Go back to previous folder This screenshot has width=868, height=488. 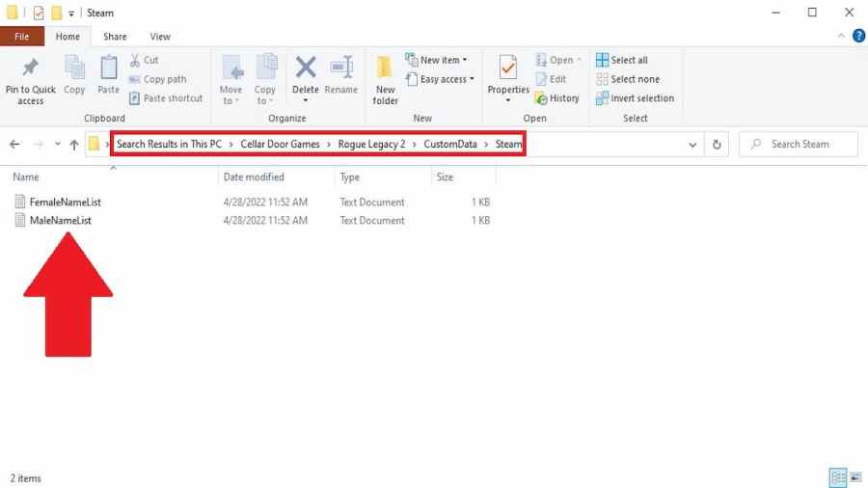pyautogui.click(x=14, y=145)
